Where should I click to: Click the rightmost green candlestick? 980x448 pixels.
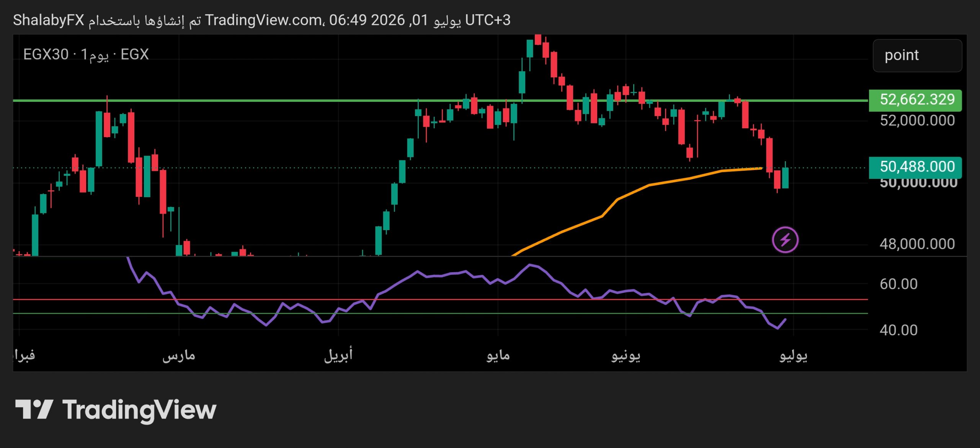(x=785, y=178)
